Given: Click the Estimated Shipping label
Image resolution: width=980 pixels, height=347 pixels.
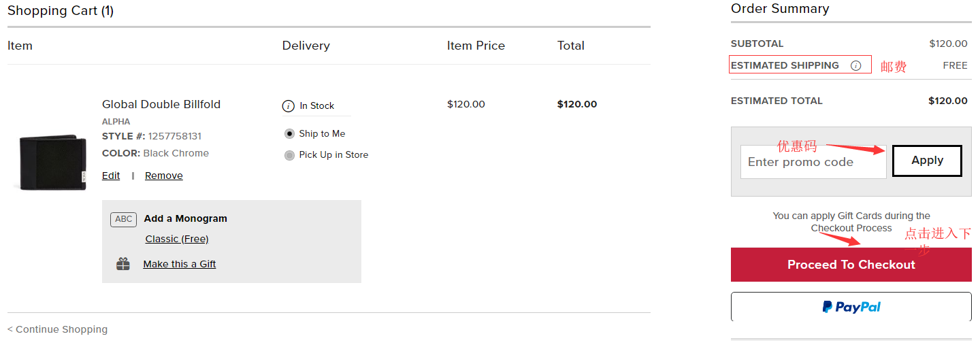Looking at the screenshot, I should pos(785,65).
